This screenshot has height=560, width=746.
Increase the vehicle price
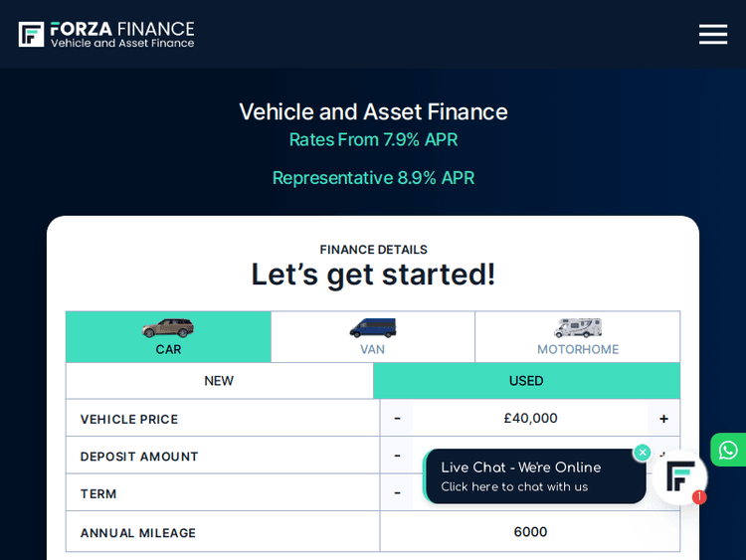point(663,419)
